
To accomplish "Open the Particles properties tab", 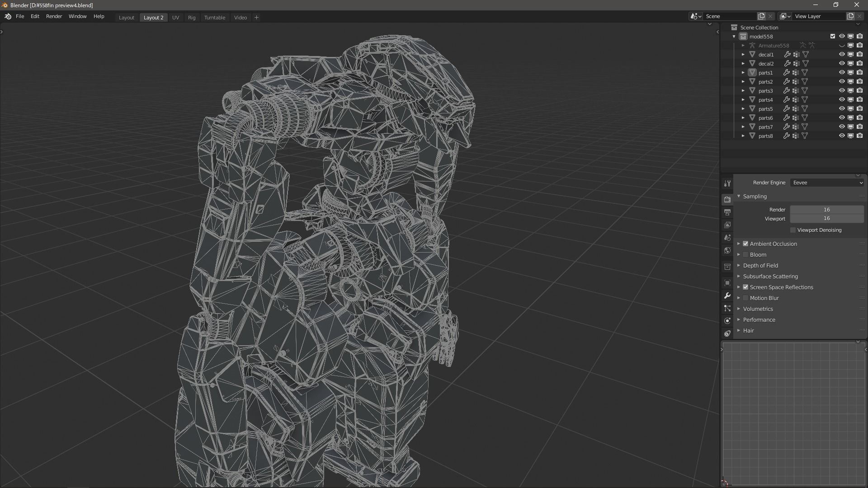I will 727,308.
